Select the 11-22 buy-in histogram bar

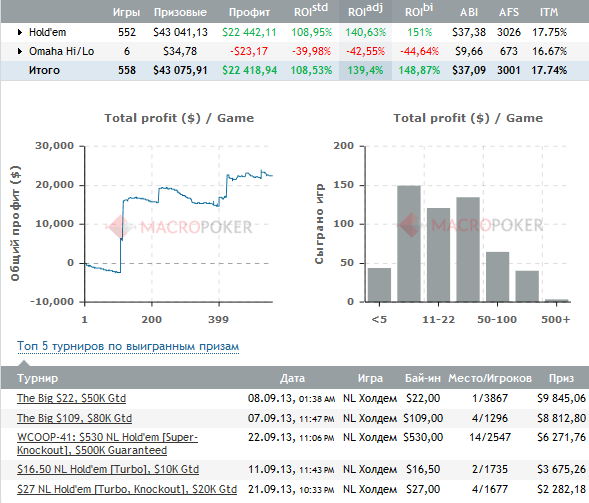[438, 255]
